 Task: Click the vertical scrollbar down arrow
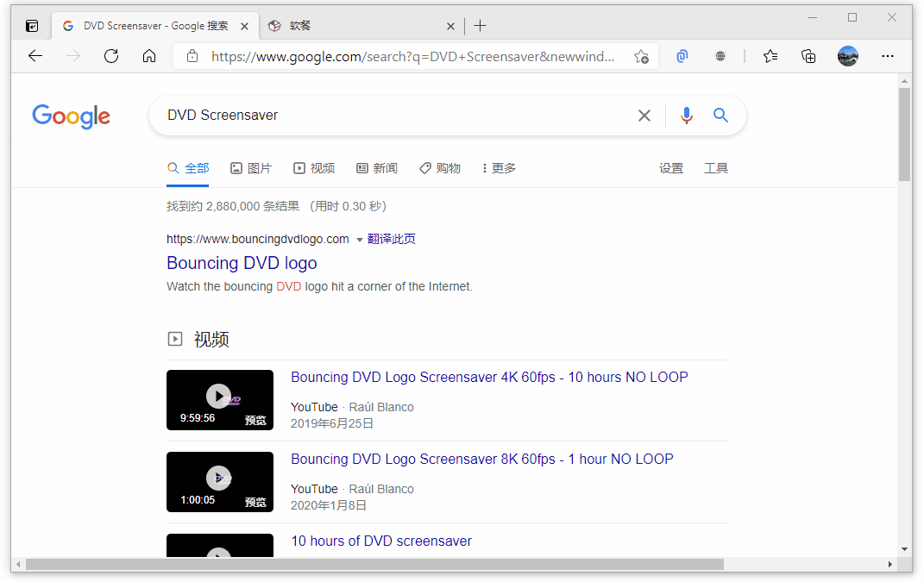click(904, 549)
